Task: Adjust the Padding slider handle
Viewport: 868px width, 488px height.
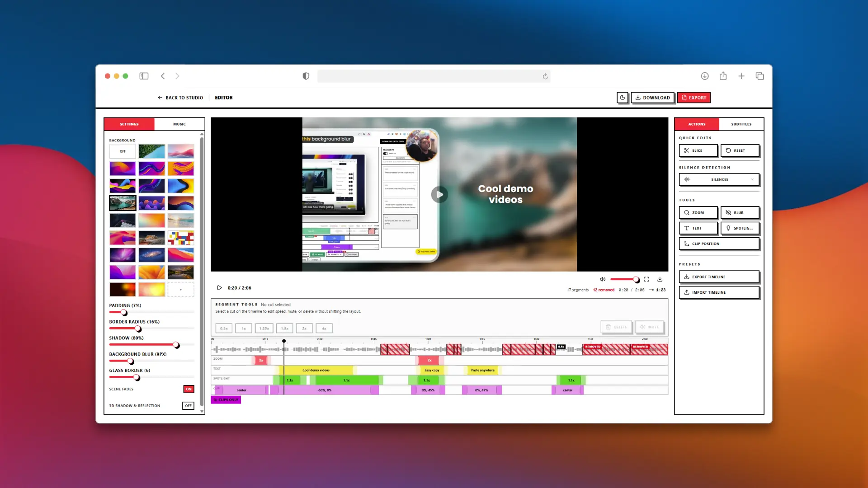Action: click(124, 313)
